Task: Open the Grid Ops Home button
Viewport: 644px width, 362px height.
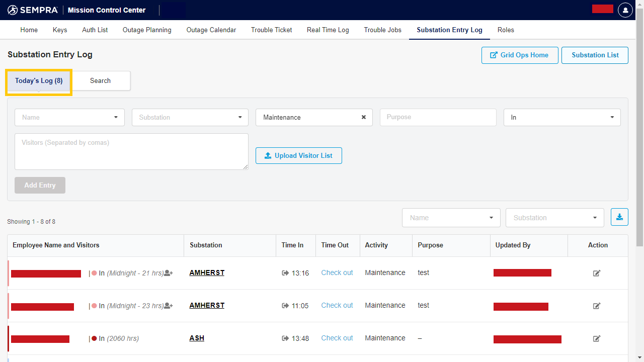Action: [x=519, y=55]
